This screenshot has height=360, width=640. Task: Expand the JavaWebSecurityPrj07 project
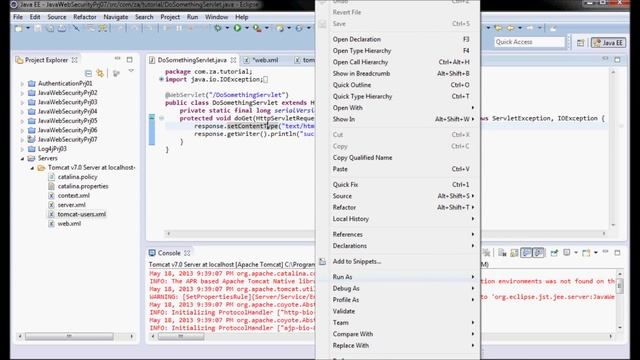22,140
